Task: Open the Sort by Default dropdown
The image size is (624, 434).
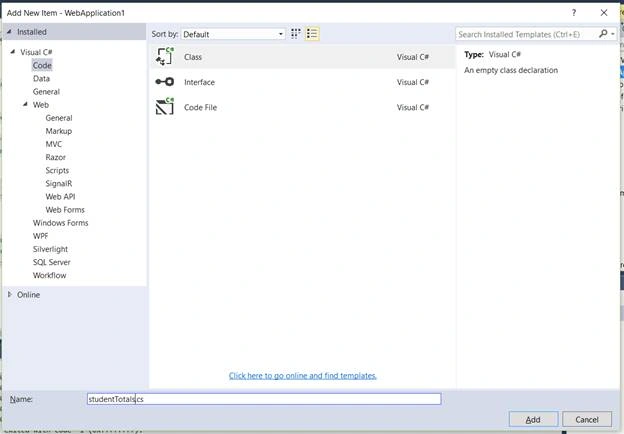Action: (233, 34)
